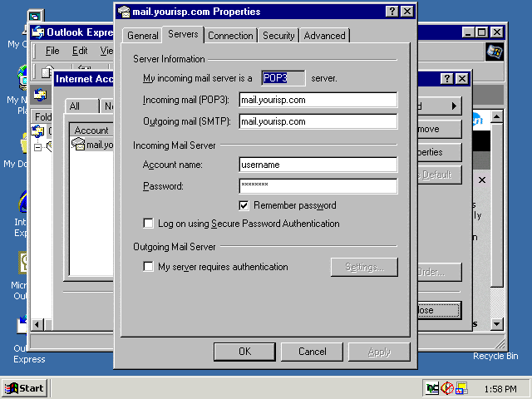Screen dimensions: 532x399
Task: Click the New Mail toolbar icon in Outlook Express
Action: 47,72
